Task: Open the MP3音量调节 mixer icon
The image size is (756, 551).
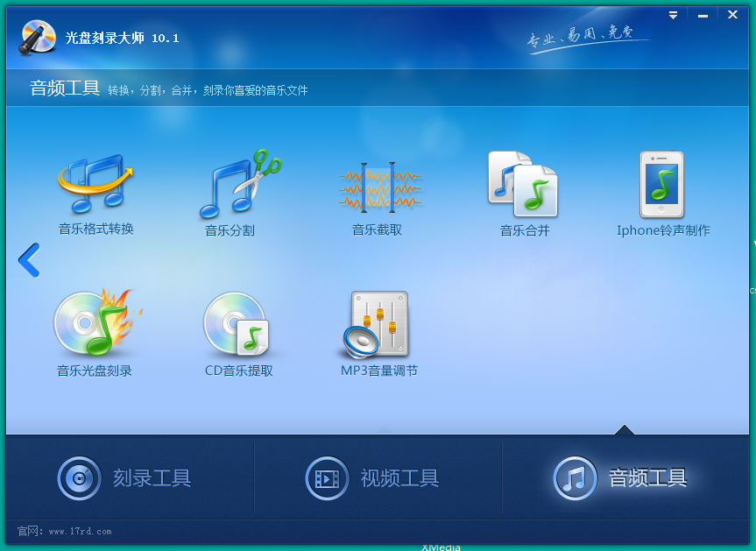Action: tap(378, 324)
